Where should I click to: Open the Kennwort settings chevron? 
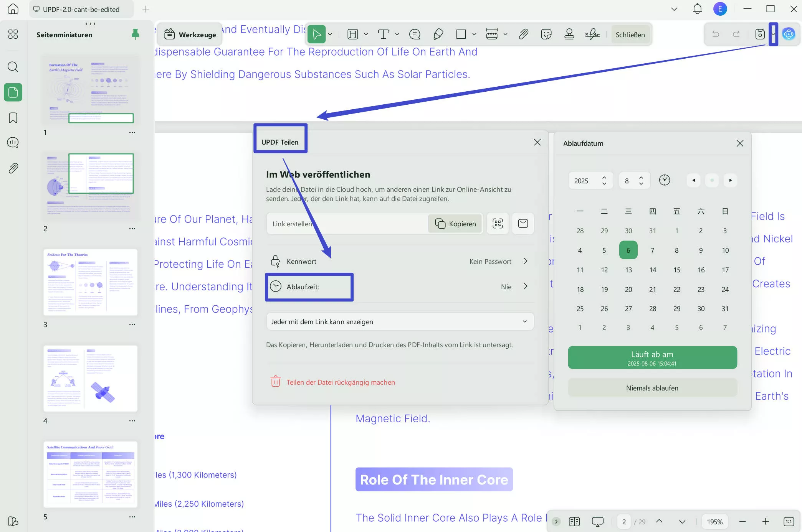point(526,261)
